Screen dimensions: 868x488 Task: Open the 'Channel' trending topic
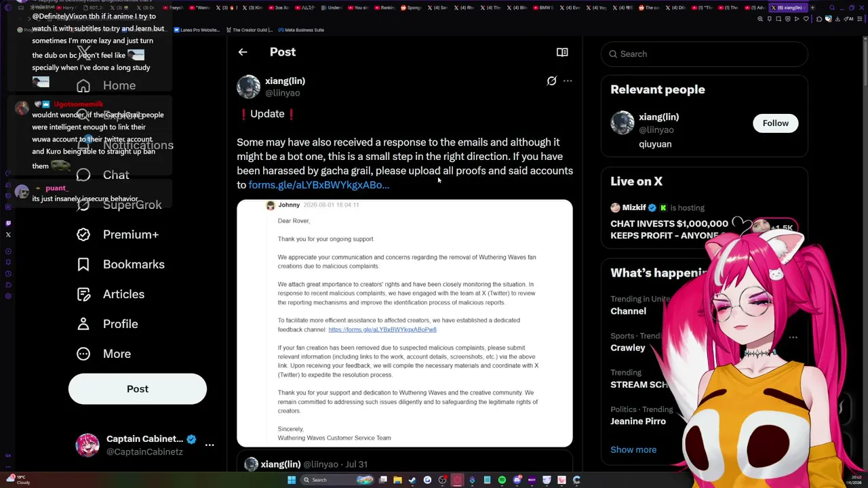click(x=628, y=311)
